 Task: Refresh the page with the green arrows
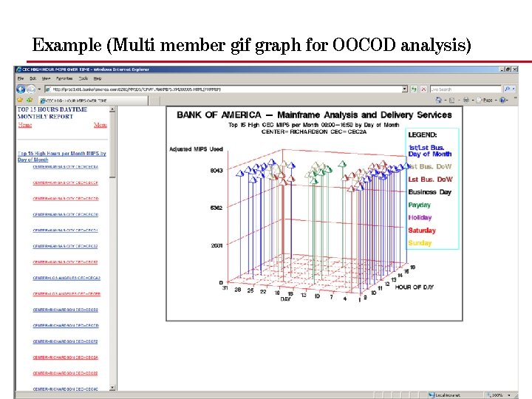click(414, 89)
